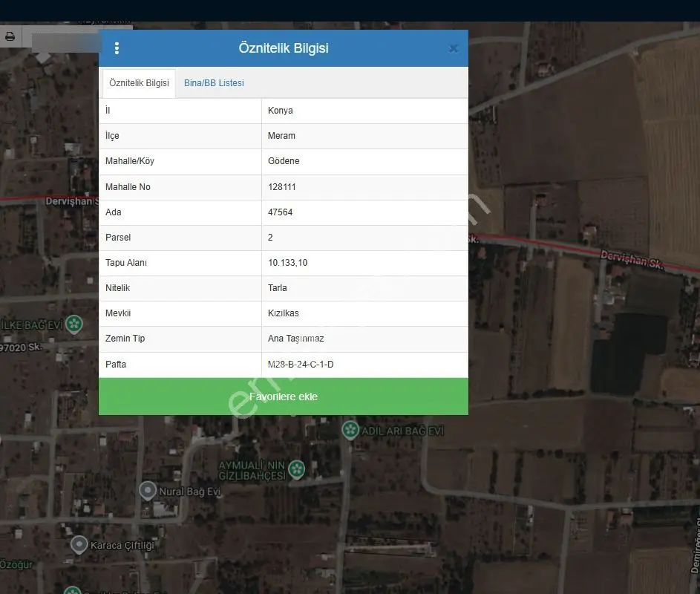The image size is (700, 594).
Task: Click the printer icon on the map toolbar
Action: 10,36
